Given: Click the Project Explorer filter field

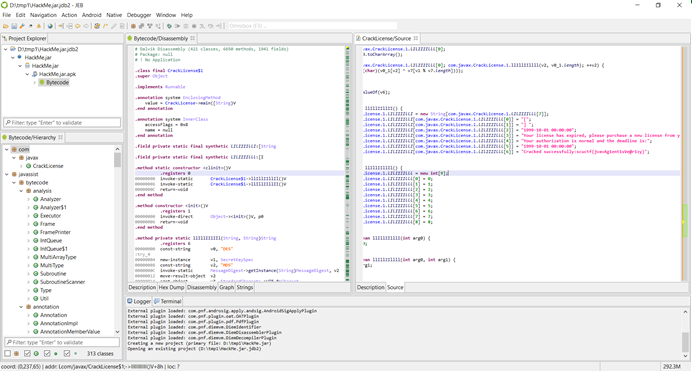Looking at the screenshot, I should point(62,122).
